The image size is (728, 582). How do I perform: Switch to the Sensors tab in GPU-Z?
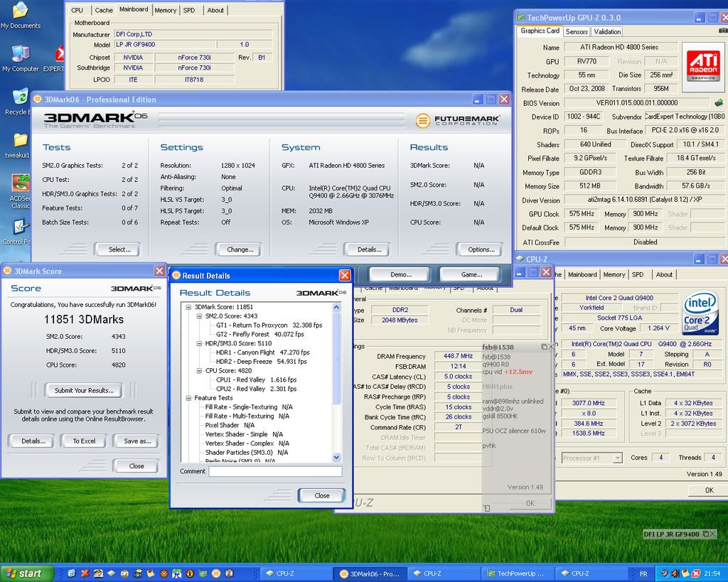point(577,31)
